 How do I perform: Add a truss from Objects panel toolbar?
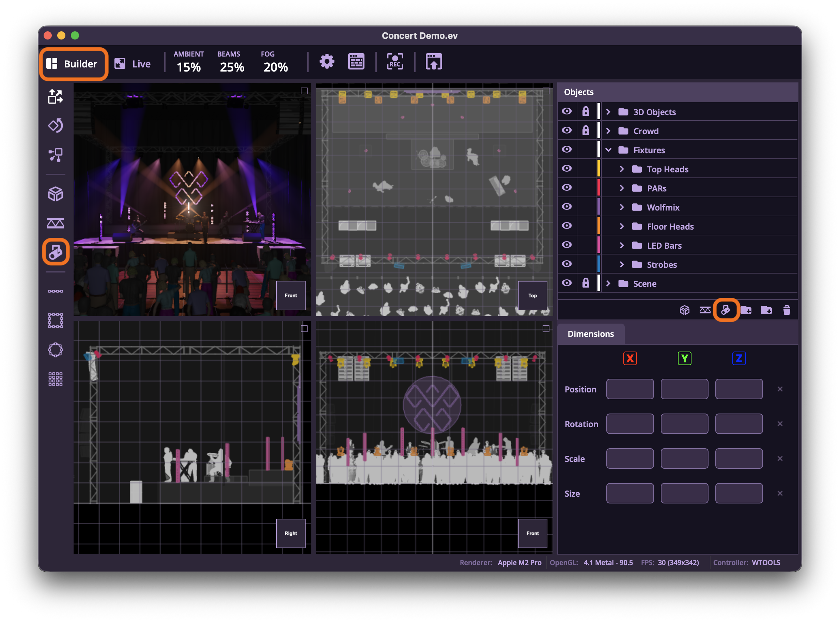coord(705,310)
